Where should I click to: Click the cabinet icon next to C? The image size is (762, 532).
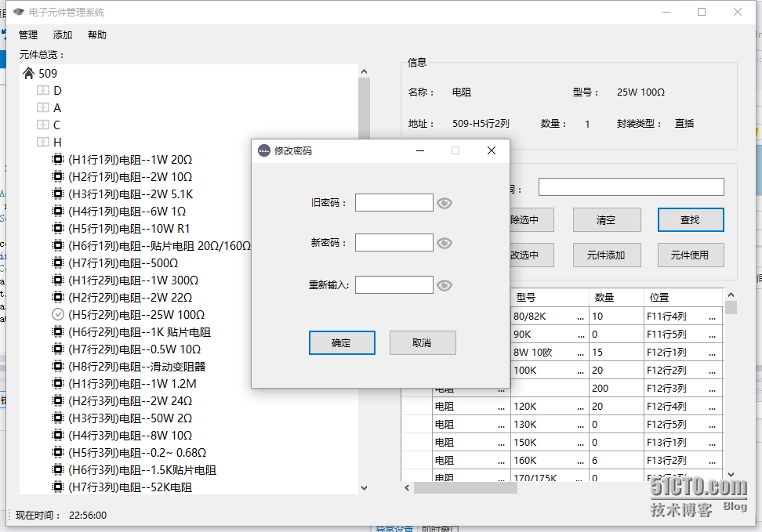(x=43, y=125)
